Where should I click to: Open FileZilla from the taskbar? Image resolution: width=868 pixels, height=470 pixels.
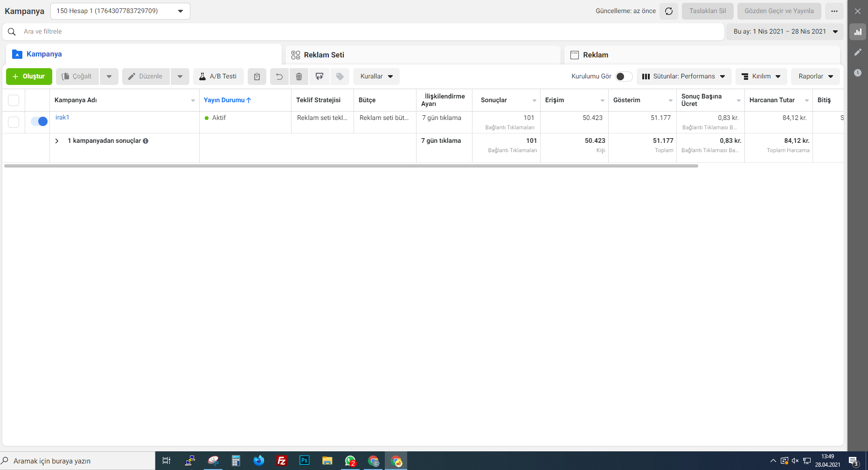(x=282, y=461)
